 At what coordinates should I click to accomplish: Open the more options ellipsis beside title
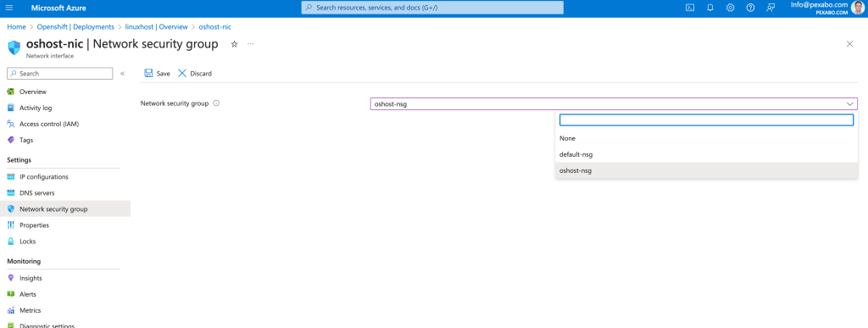coord(251,44)
